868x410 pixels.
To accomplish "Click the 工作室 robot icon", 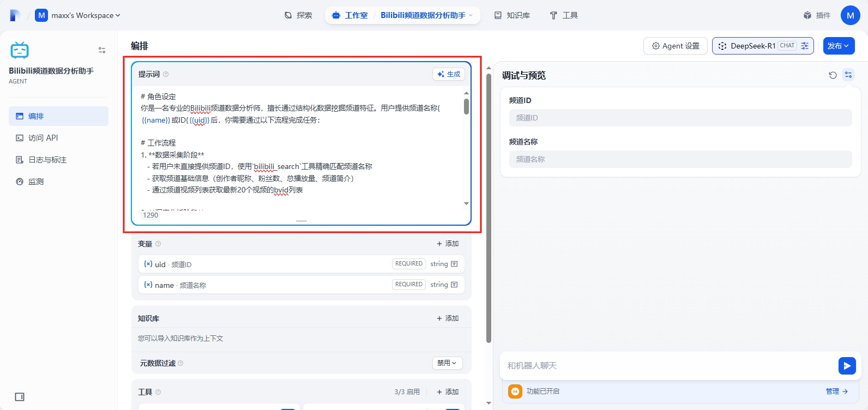I will [336, 15].
